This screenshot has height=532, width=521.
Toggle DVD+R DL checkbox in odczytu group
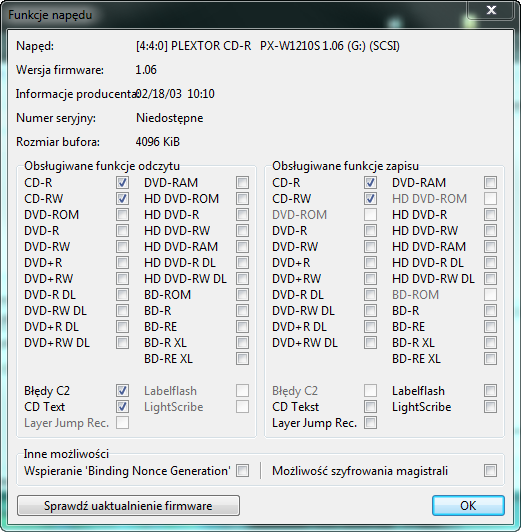(122, 327)
